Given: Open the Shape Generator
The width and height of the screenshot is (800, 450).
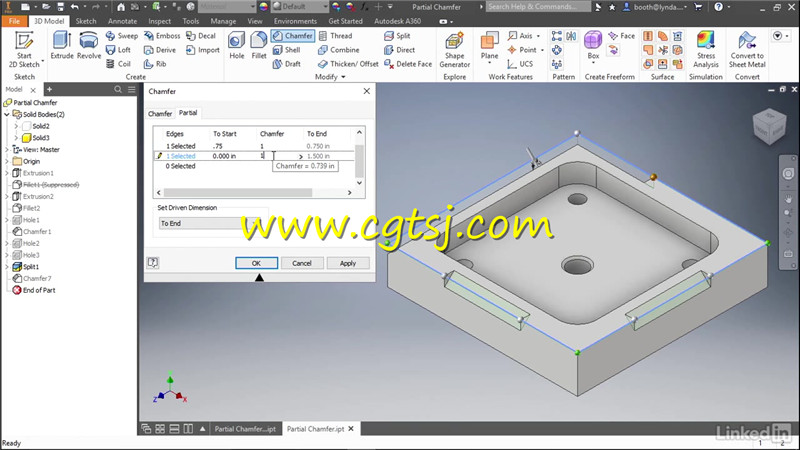Looking at the screenshot, I should click(x=454, y=49).
